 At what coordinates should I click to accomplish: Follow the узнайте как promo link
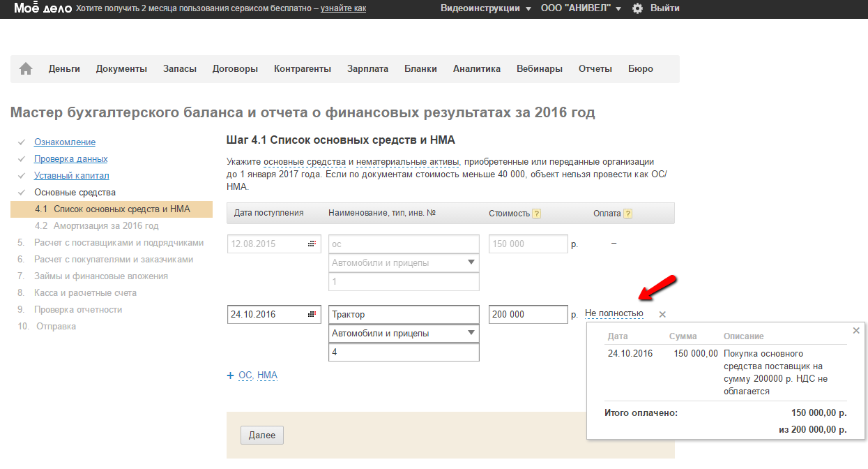click(343, 8)
